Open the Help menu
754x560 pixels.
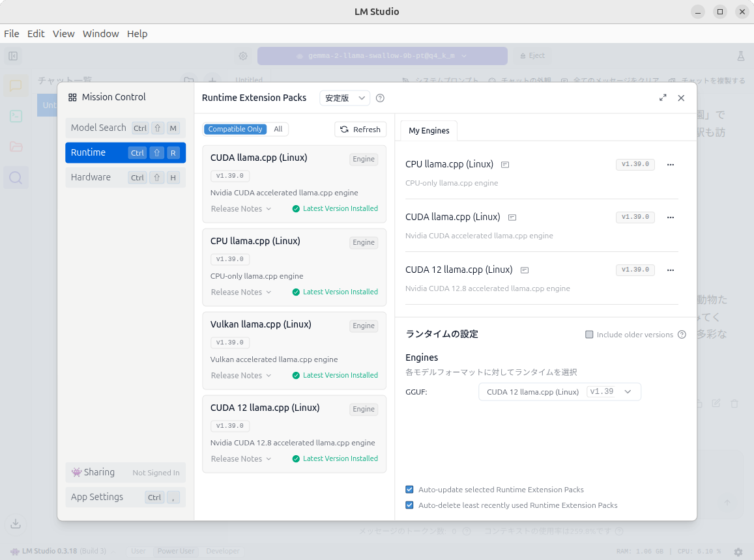(137, 33)
